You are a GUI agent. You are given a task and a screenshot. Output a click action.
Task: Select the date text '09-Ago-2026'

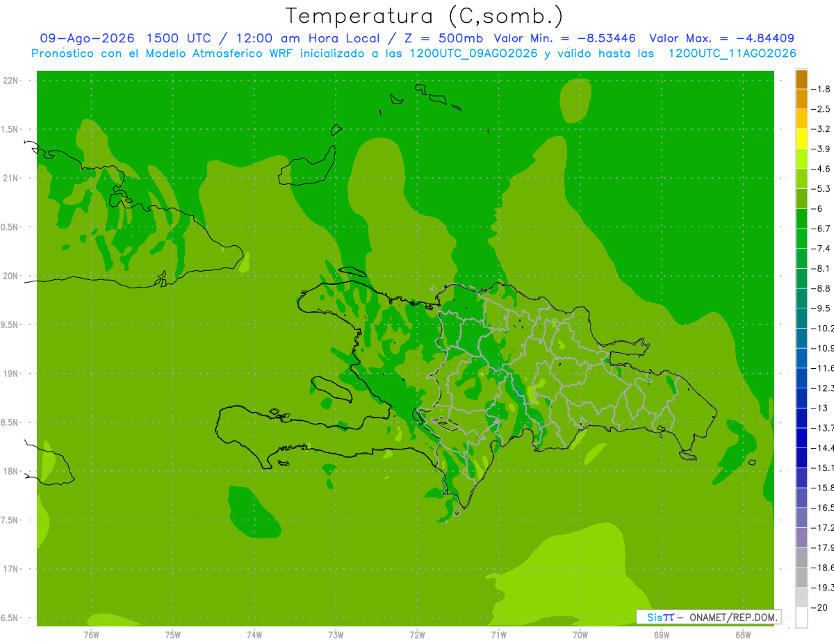click(87, 38)
